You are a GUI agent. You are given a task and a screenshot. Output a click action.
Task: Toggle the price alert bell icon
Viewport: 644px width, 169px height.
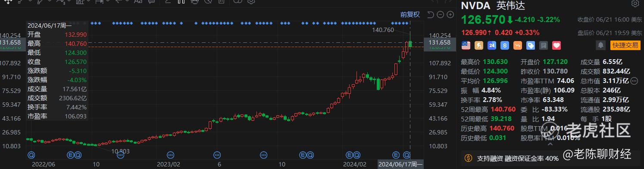pyautogui.click(x=600, y=45)
